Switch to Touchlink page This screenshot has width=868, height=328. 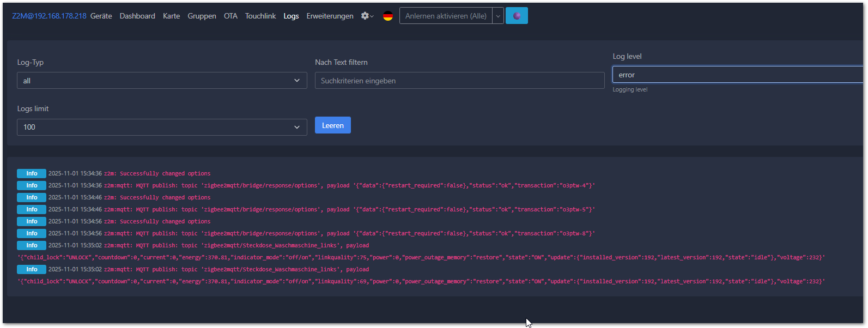pos(260,16)
